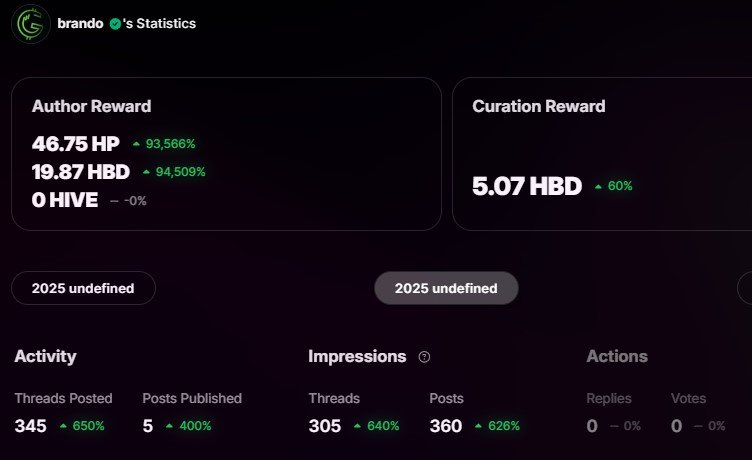Click the Actions section heading
The width and height of the screenshot is (752, 460).
[x=617, y=356]
